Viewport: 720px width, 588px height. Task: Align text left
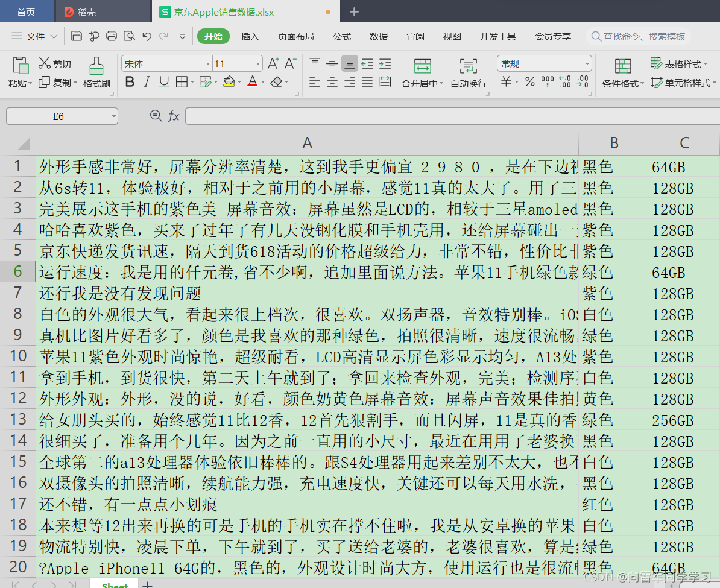315,82
